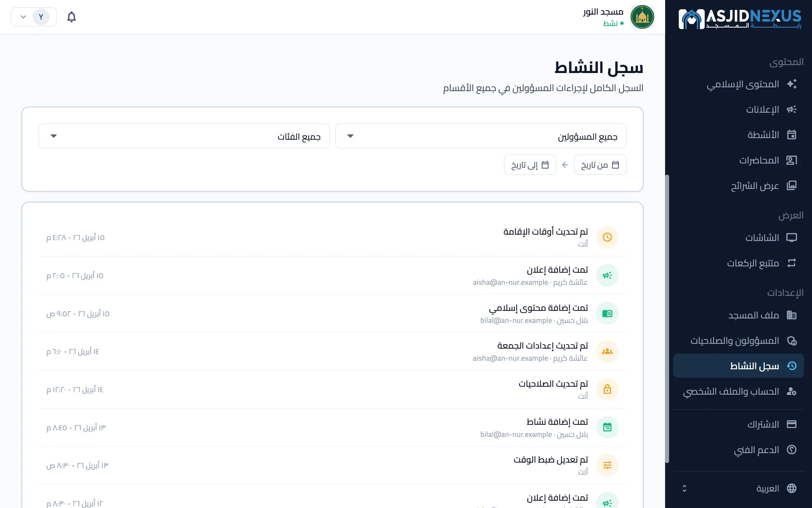Click the calendar icon for إضافة نشاط entry

[x=607, y=427]
